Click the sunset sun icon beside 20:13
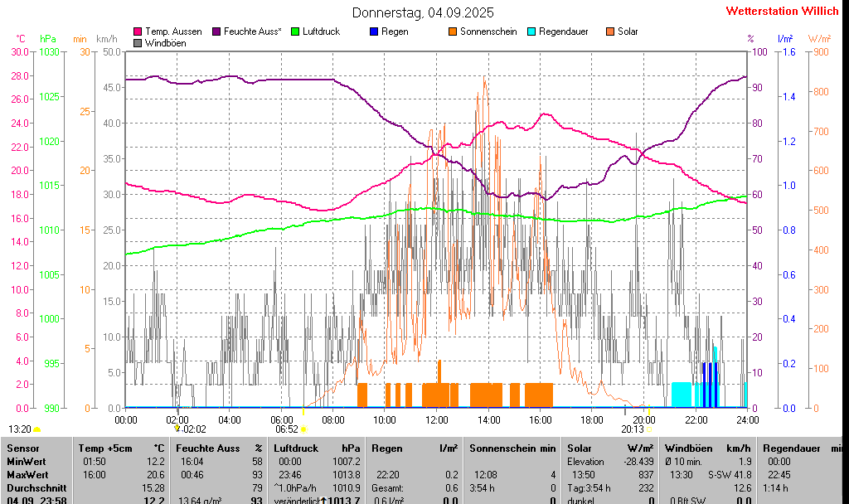 (648, 429)
